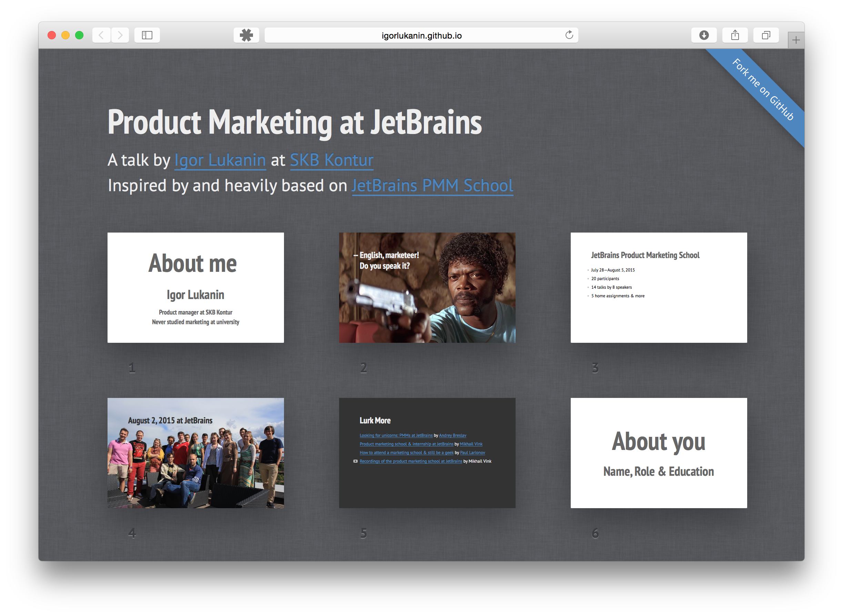Open the JetBrains PMM School link
The image size is (843, 616).
pyautogui.click(x=432, y=186)
